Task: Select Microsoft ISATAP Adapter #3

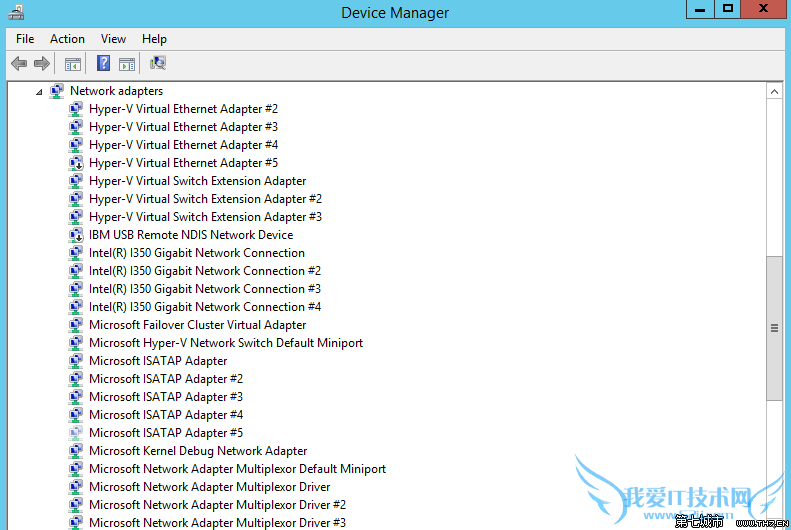Action: pos(166,397)
